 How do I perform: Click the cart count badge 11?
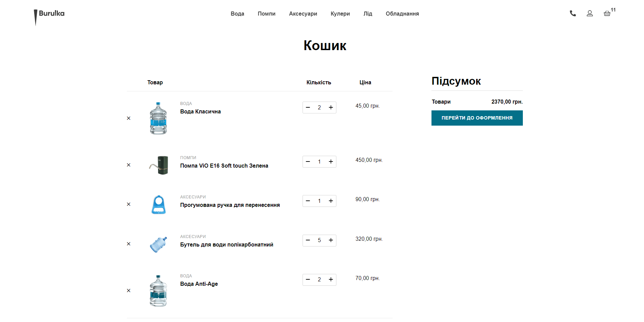613,10
